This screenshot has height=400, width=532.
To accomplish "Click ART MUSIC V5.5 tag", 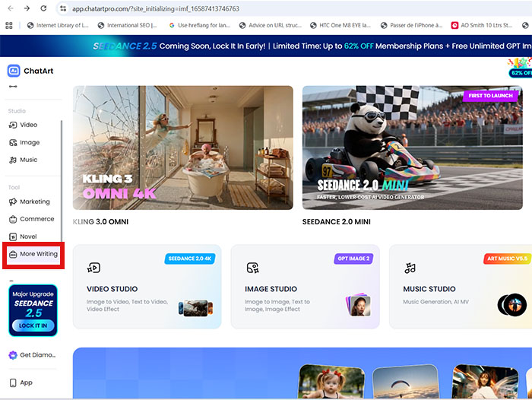I will click(507, 259).
